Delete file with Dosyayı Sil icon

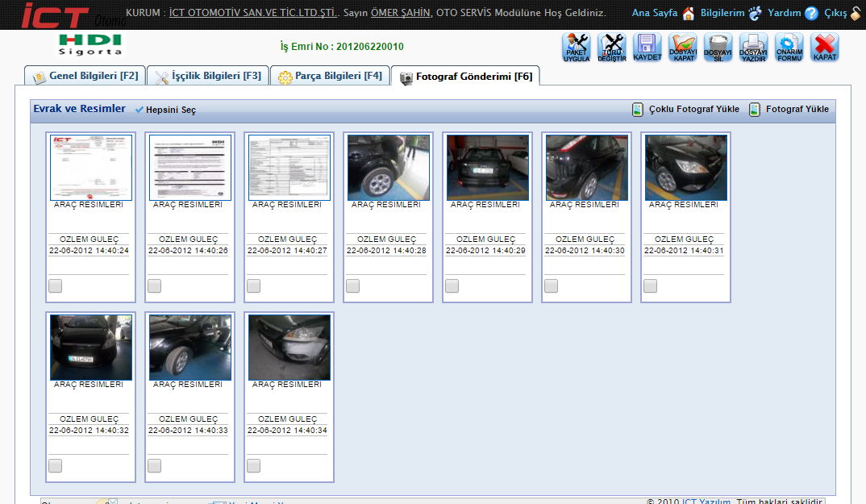click(718, 48)
